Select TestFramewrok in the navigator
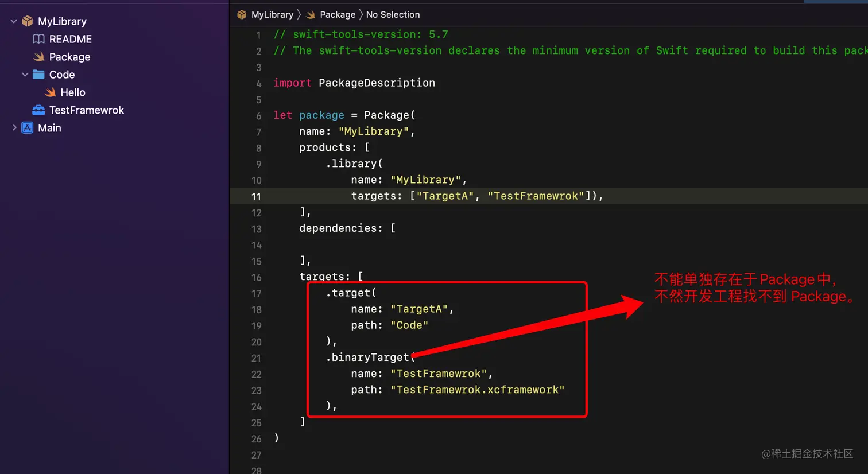868x474 pixels. [87, 110]
